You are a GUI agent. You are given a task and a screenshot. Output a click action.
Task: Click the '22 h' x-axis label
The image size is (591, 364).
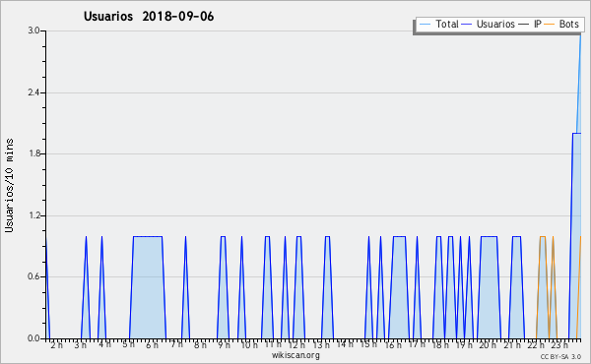point(536,345)
